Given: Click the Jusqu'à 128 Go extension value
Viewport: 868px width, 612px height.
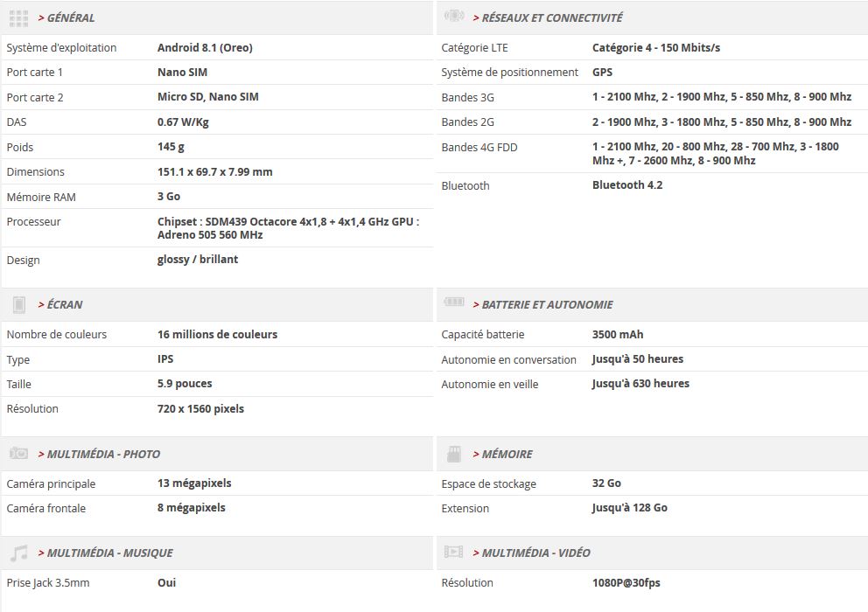Looking at the screenshot, I should [629, 508].
